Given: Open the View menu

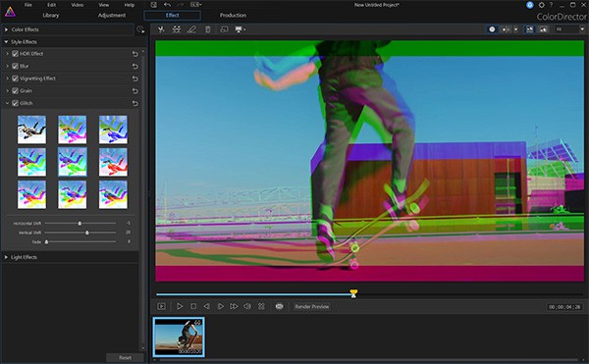Looking at the screenshot, I should 104,5.
